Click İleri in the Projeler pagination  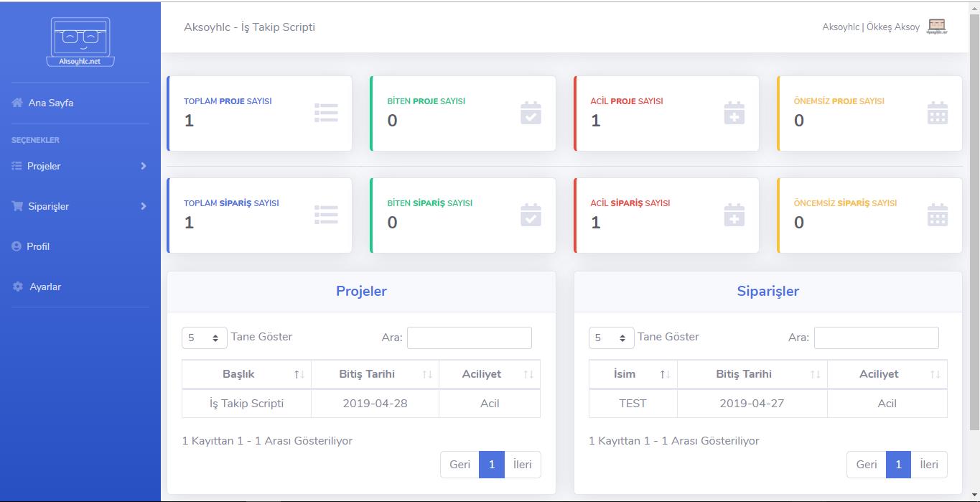[523, 465]
